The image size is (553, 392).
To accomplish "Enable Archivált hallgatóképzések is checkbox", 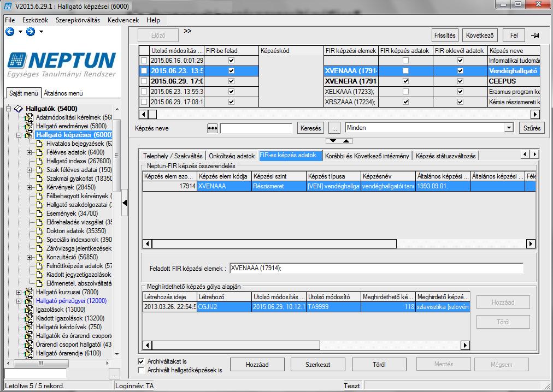I will pyautogui.click(x=142, y=370).
